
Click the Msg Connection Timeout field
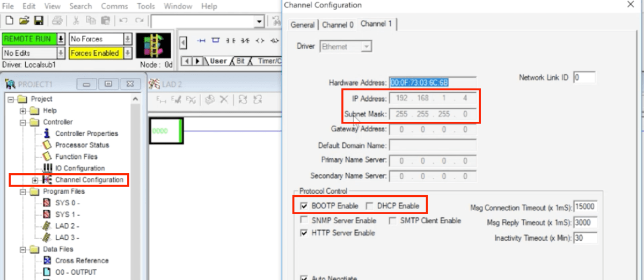pos(585,207)
